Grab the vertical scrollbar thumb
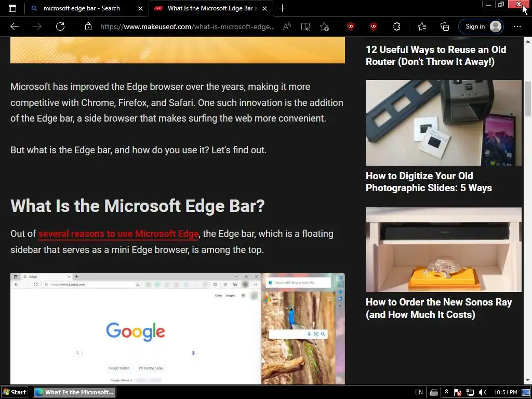The height and width of the screenshot is (399, 532). coord(528,99)
